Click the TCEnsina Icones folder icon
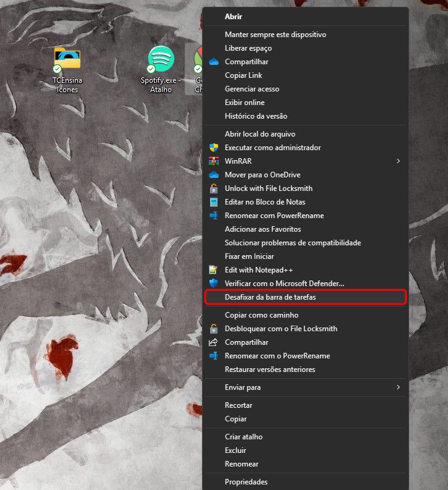 tap(67, 59)
